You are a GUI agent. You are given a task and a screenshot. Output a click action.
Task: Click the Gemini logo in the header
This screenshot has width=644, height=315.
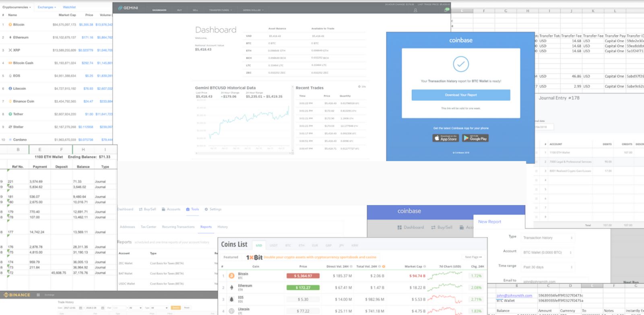[x=128, y=8]
